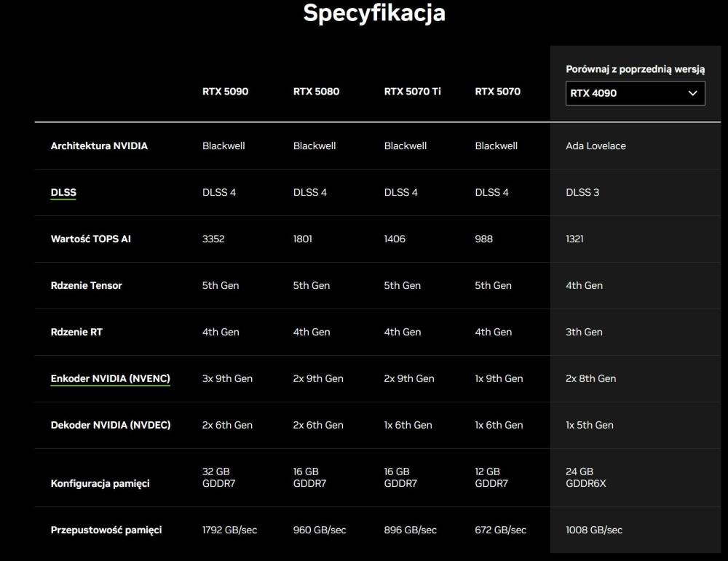The height and width of the screenshot is (561, 728).
Task: Click the 3352 TOPS AI value
Action: [x=213, y=239]
